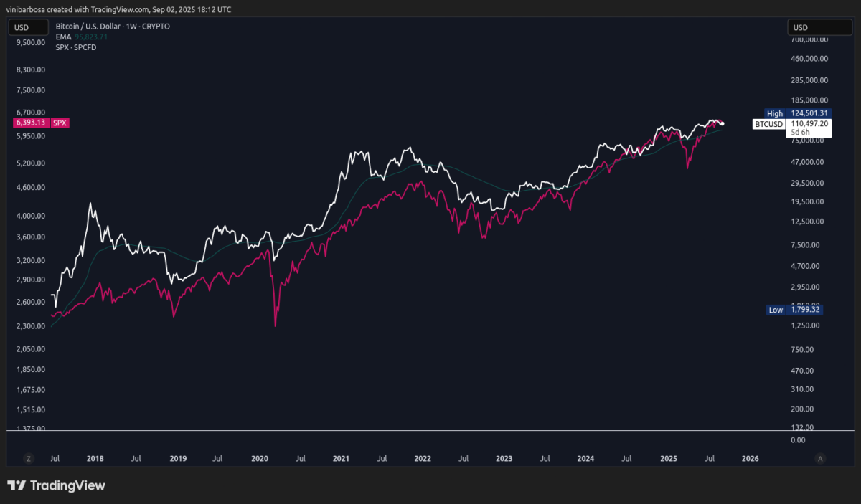The width and height of the screenshot is (861, 504).
Task: Expand the EMA indicator options
Action: 63,37
